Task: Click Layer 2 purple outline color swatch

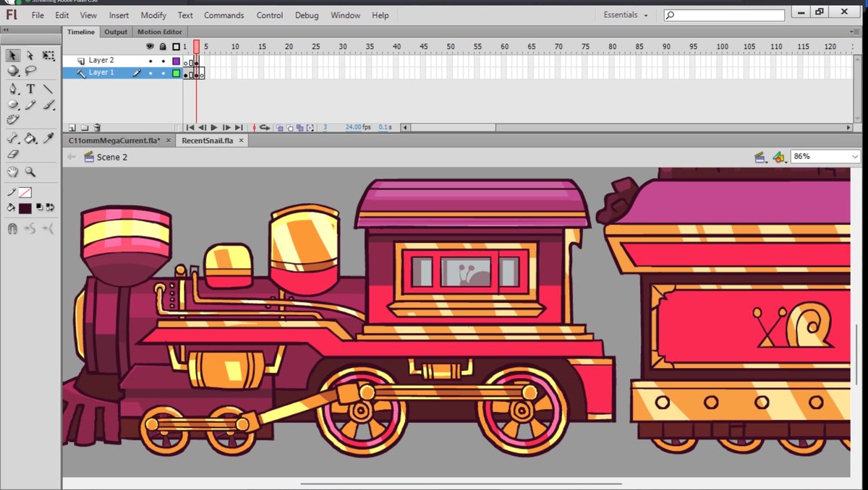Action: pos(176,61)
